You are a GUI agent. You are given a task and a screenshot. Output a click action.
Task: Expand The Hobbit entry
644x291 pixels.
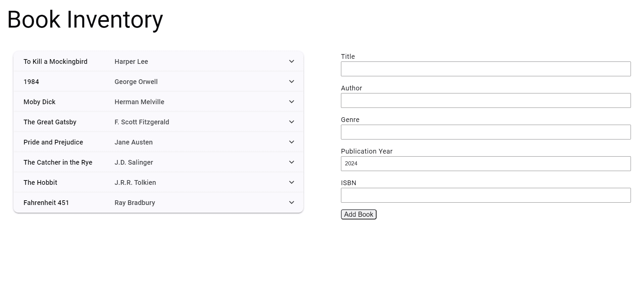[291, 182]
